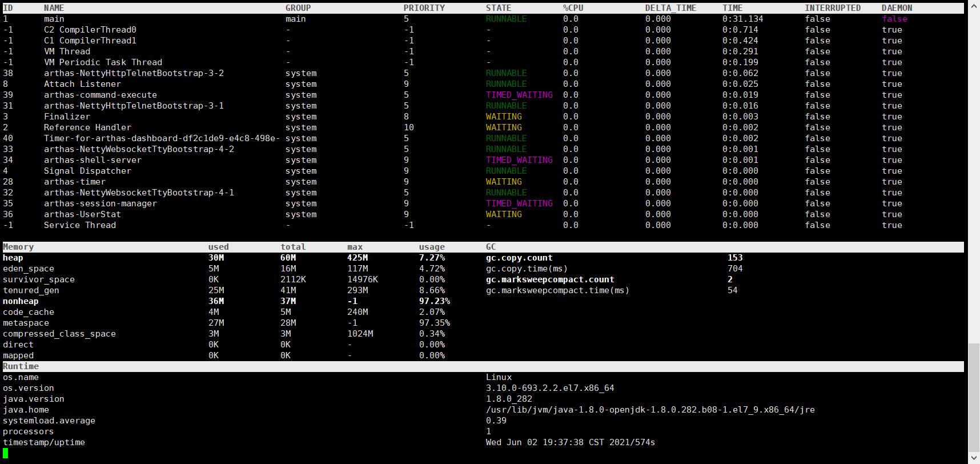The height and width of the screenshot is (464, 980).
Task: Click the NAME column header
Action: point(54,8)
